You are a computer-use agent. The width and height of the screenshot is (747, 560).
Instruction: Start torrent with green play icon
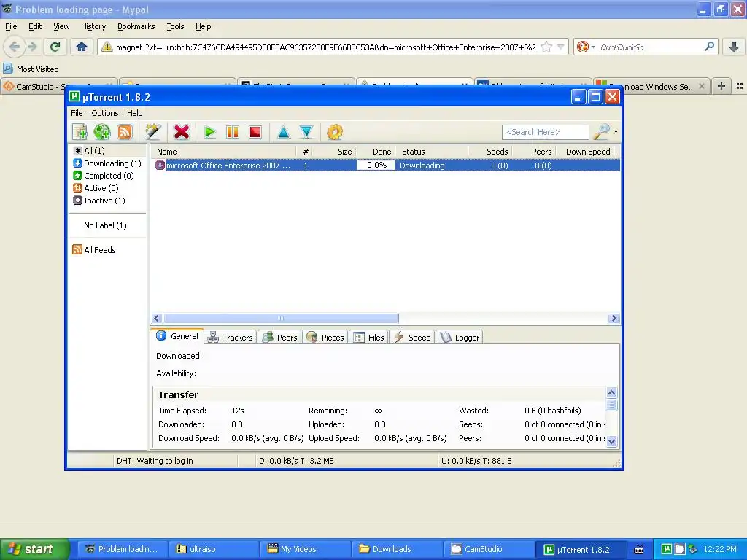[x=209, y=132]
